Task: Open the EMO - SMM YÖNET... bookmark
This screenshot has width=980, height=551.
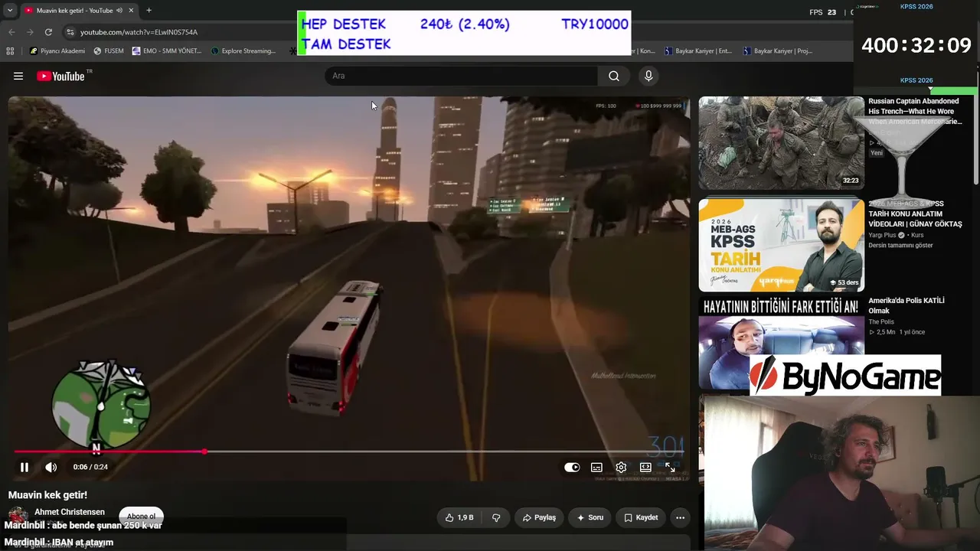Action: pos(167,51)
